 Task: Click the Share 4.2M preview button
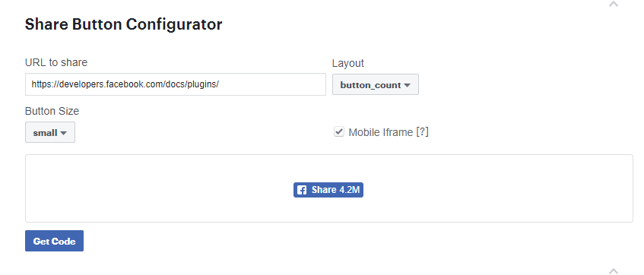pyautogui.click(x=328, y=190)
